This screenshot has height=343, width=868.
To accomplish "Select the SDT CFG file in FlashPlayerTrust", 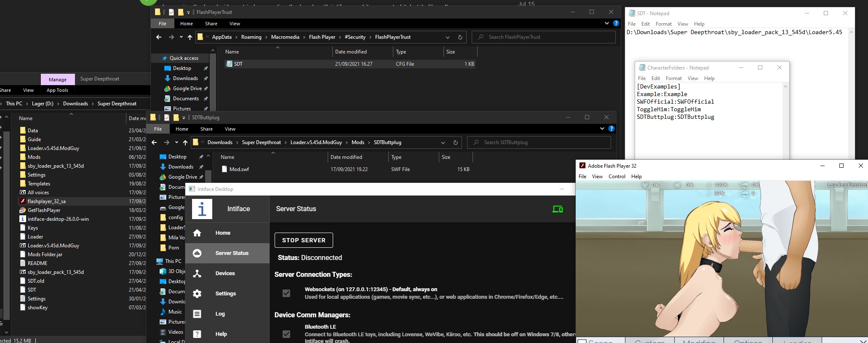I will [350, 64].
